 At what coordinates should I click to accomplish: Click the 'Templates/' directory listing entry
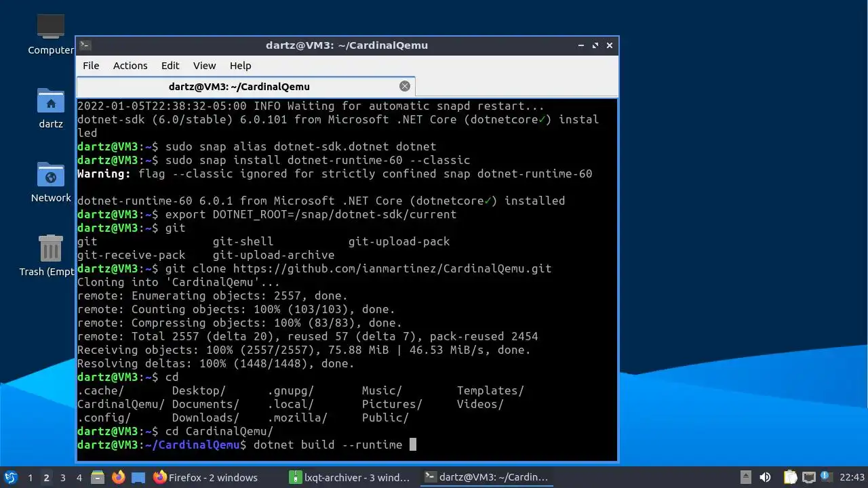click(490, 390)
